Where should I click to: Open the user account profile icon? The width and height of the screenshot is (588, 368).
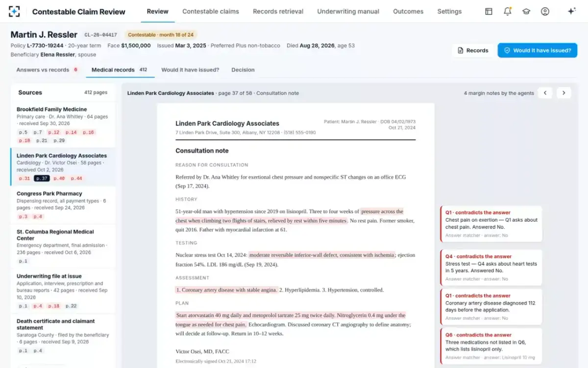click(545, 11)
